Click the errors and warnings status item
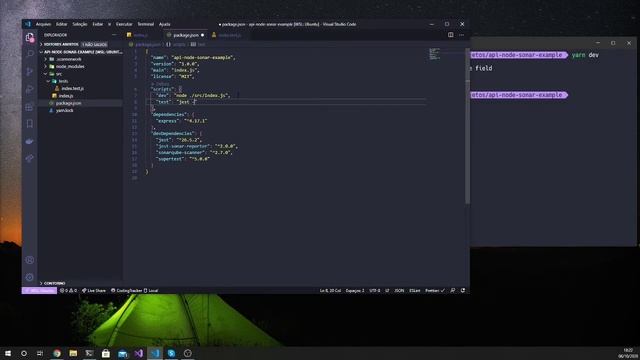The height and width of the screenshot is (360, 640). click(68, 291)
